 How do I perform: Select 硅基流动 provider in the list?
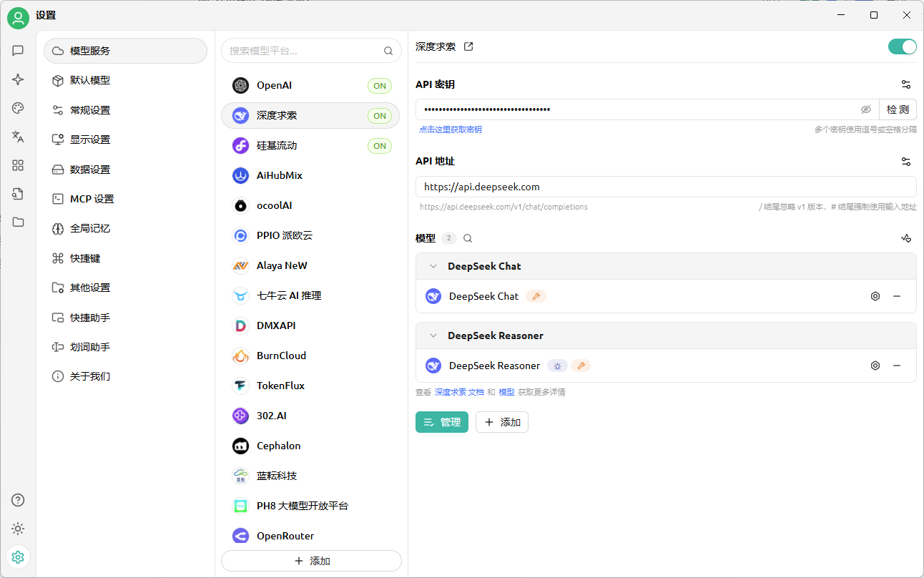(277, 146)
